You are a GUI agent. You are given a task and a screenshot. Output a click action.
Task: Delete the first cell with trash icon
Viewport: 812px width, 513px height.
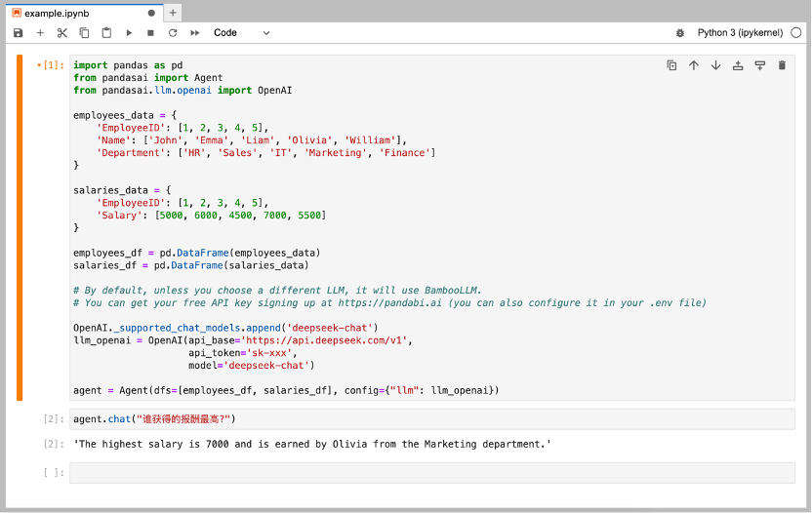click(x=782, y=65)
